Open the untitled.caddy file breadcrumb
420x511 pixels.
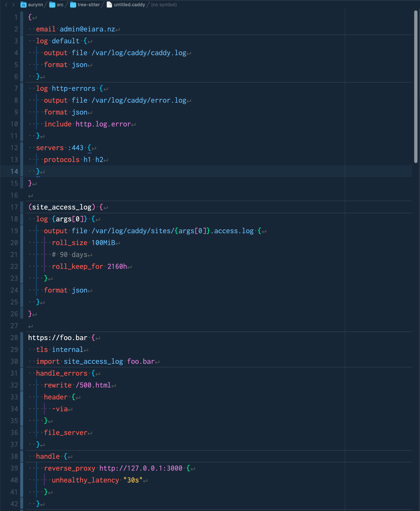(126, 5)
